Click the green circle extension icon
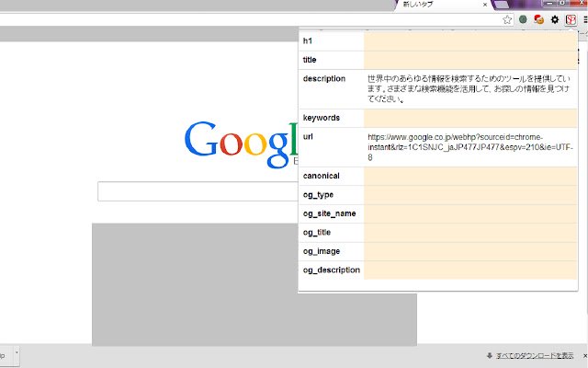The width and height of the screenshot is (588, 368). point(523,19)
